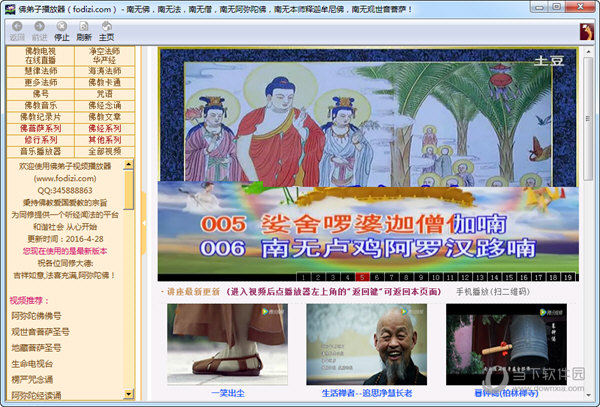Open the 阿弥陀经读诵 link
The image size is (600, 407).
click(36, 395)
